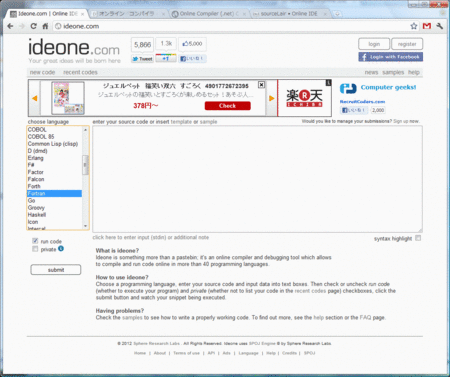The width and height of the screenshot is (450, 377).
Task: Open a new browser tab
Action: (x=337, y=14)
